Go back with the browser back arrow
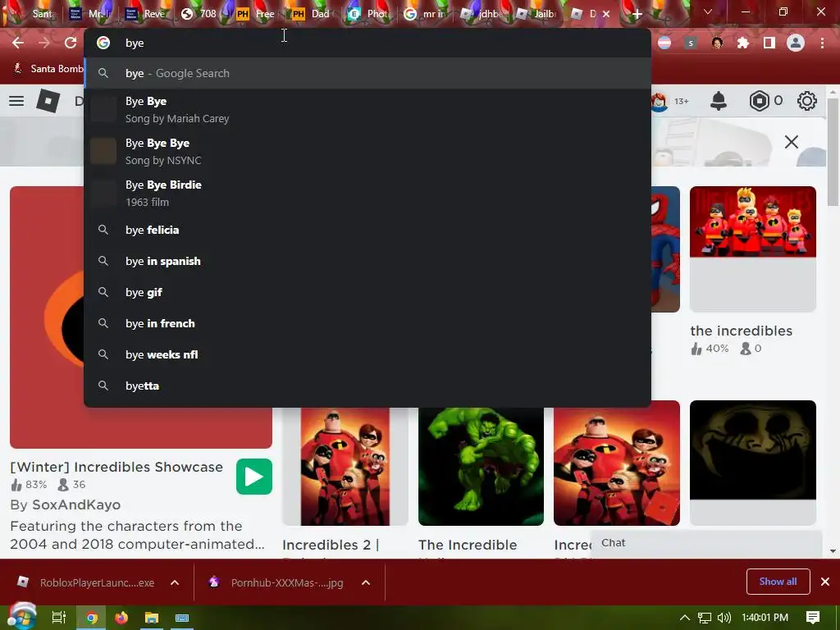Screen dimensions: 840x630 click(18, 43)
